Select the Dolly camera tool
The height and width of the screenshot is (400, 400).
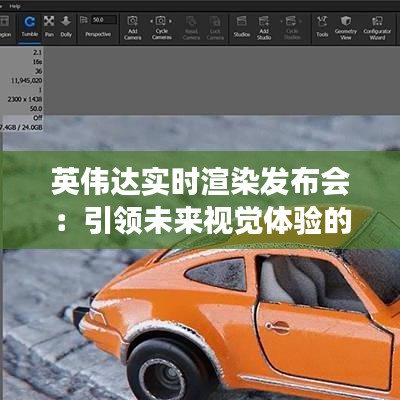pos(66,27)
